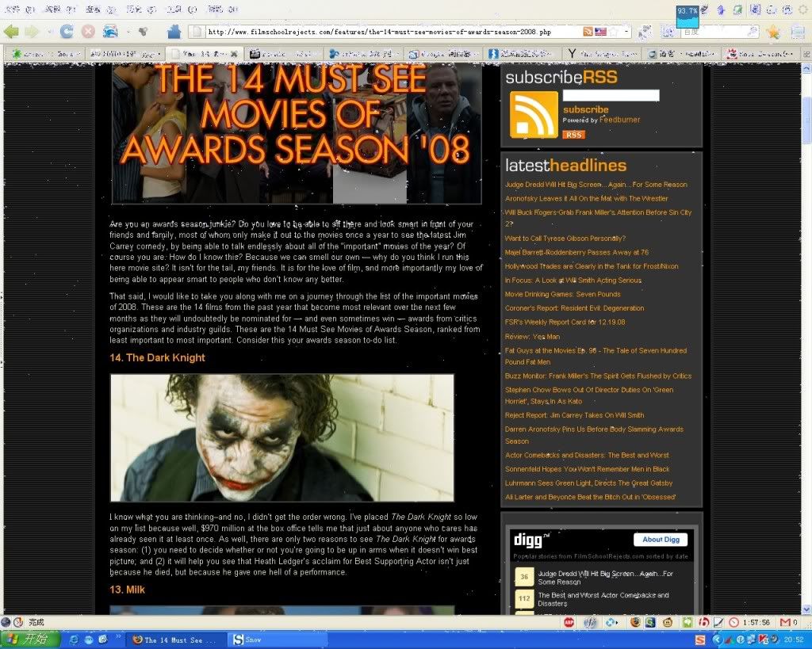Open 'Aronofsky Leaves It All On the Mat' headline
The image size is (812, 649).
586,198
